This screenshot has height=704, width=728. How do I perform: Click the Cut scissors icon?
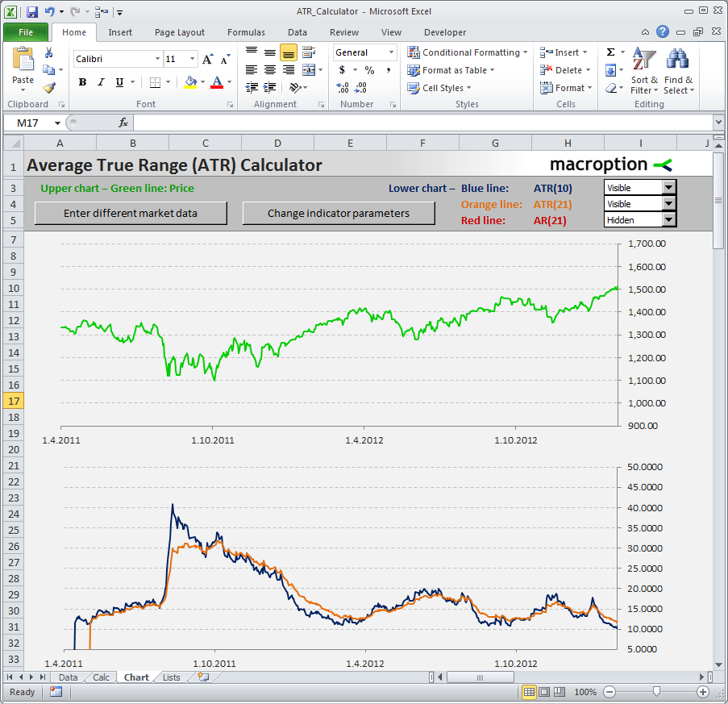tap(48, 52)
